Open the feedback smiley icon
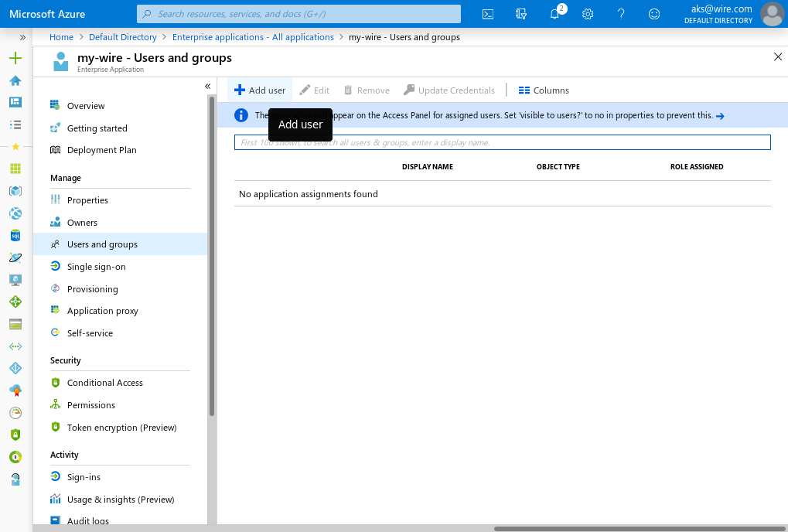The image size is (788, 532). click(654, 14)
